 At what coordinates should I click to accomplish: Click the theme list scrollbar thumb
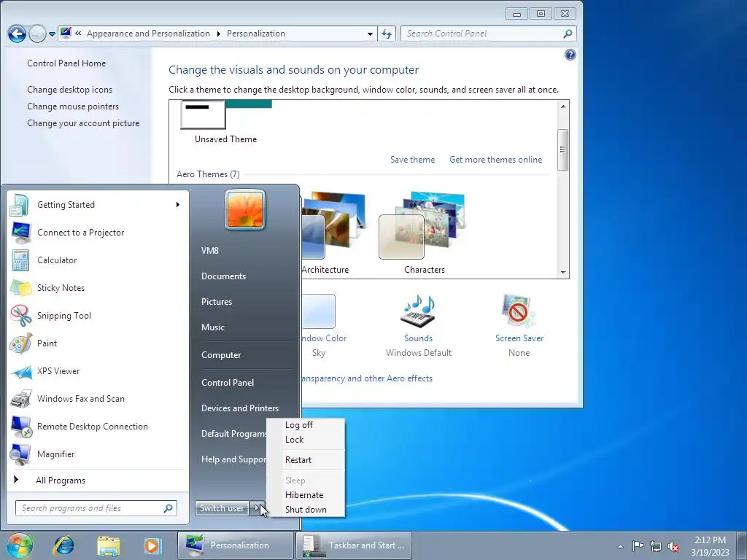562,149
